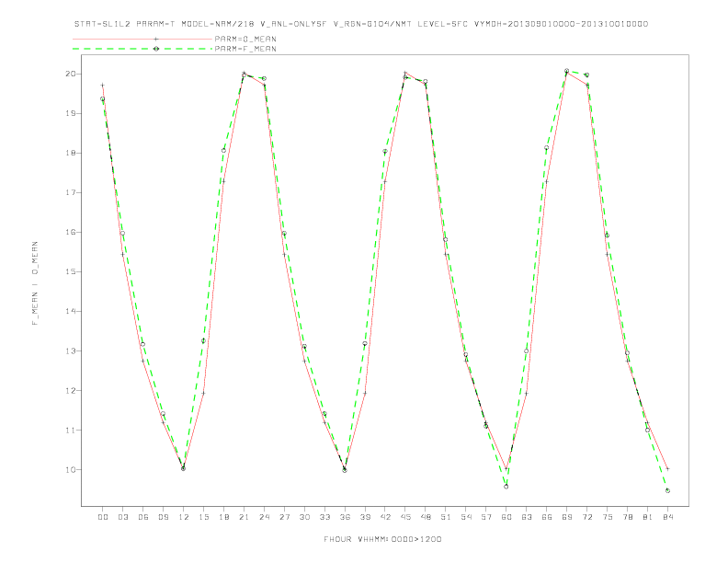Click x-axis forecast hour label 69
Screen dimensions: 728x563
tap(567, 517)
